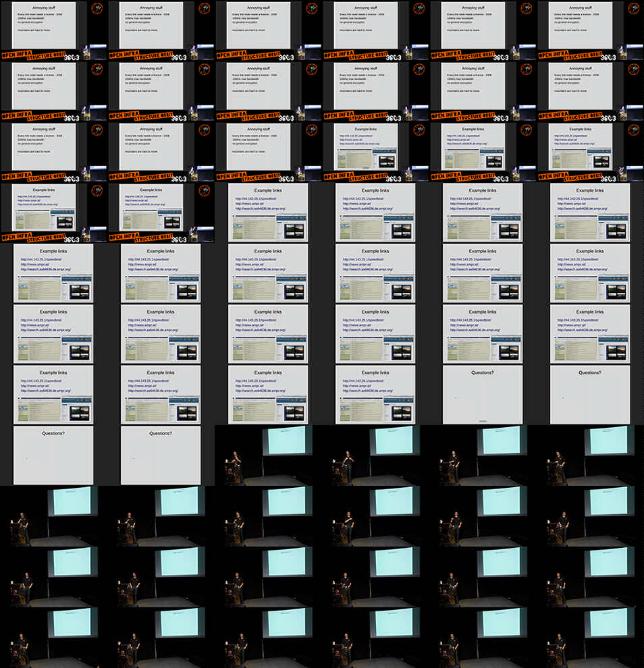Click the projector screen in the first stage thumbnail
This screenshot has height=668, width=644.
pyautogui.click(x=286, y=440)
